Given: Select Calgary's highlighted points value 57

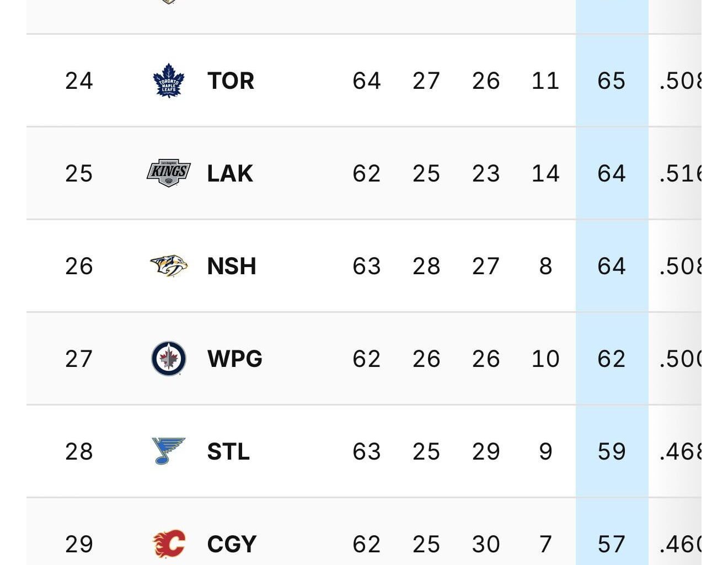Looking at the screenshot, I should click(611, 544).
